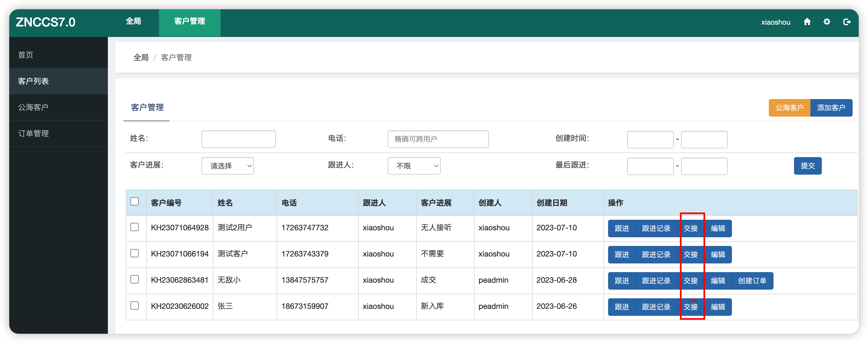The width and height of the screenshot is (868, 343).
Task: Open 订单管理 in the sidebar
Action: tap(59, 134)
